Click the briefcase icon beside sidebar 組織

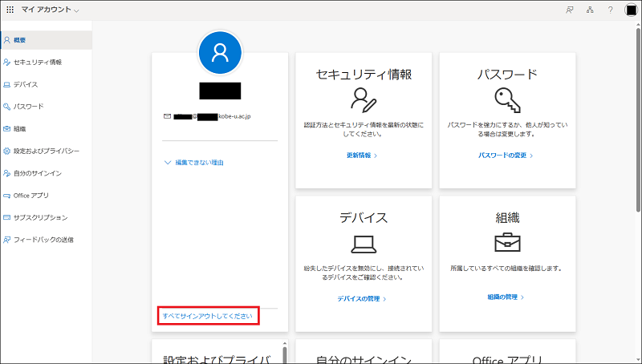coord(7,129)
